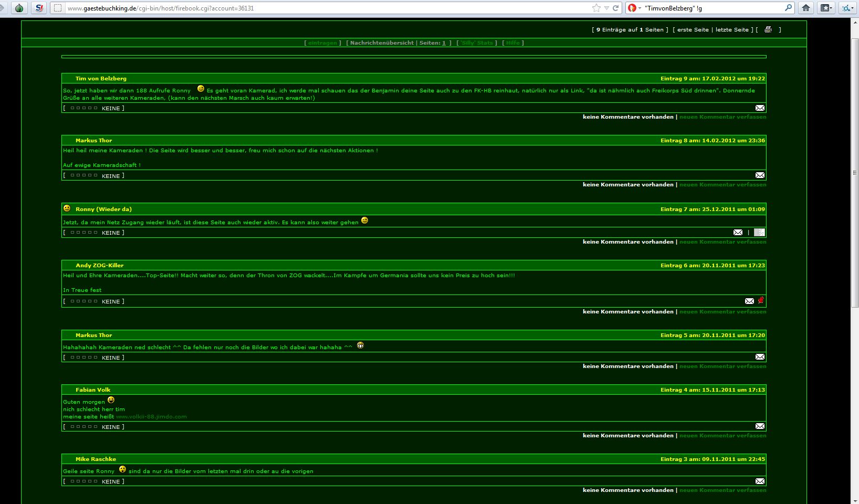Open the Hilfe link in navigation bar
859x504 pixels.
pos(513,43)
